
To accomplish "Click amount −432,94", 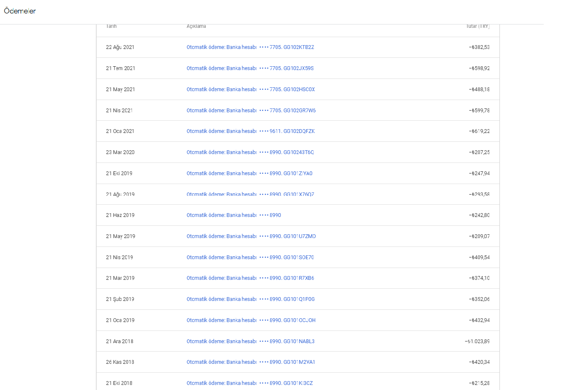I will coord(479,320).
